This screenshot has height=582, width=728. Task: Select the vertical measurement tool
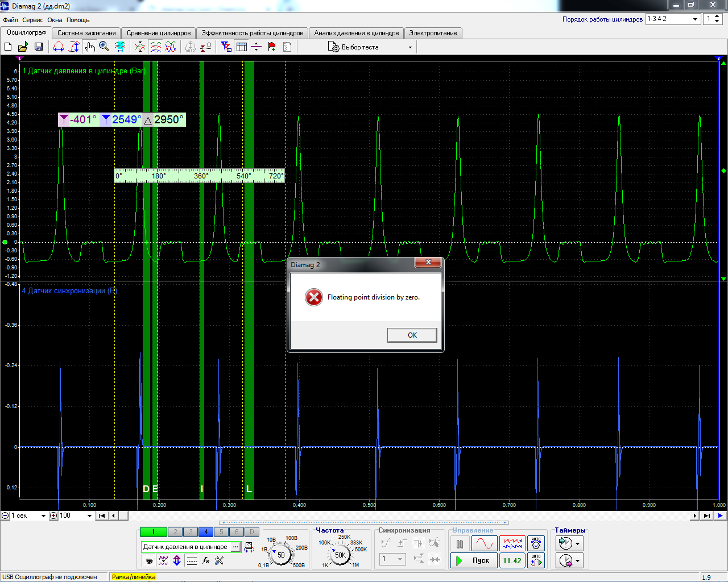[74, 47]
